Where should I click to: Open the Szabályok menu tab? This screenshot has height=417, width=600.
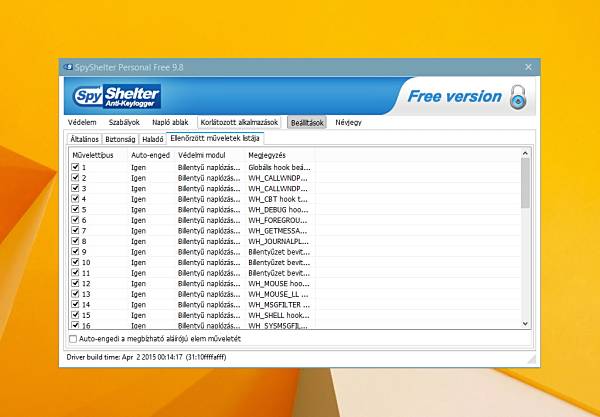(124, 122)
